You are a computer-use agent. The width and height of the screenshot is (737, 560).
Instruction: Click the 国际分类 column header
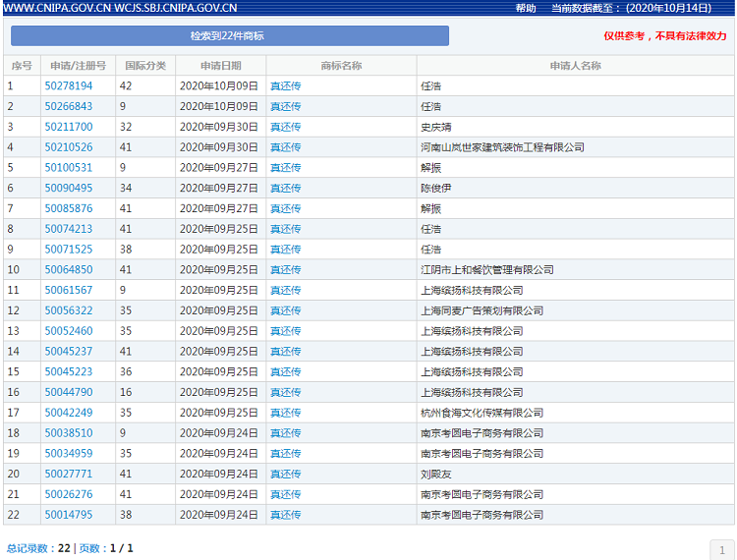(x=145, y=66)
